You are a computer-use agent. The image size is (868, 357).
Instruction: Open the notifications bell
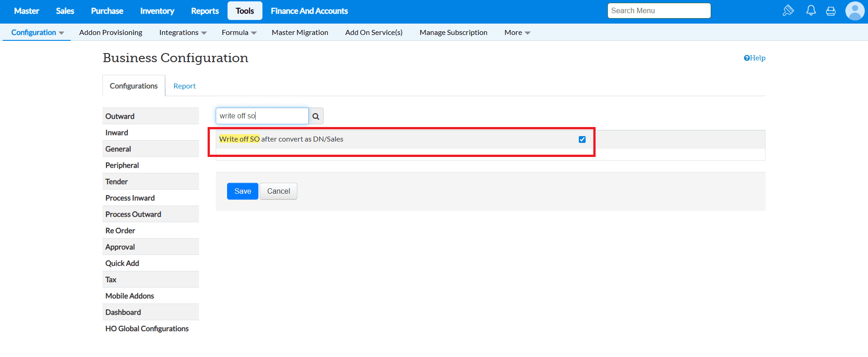811,10
